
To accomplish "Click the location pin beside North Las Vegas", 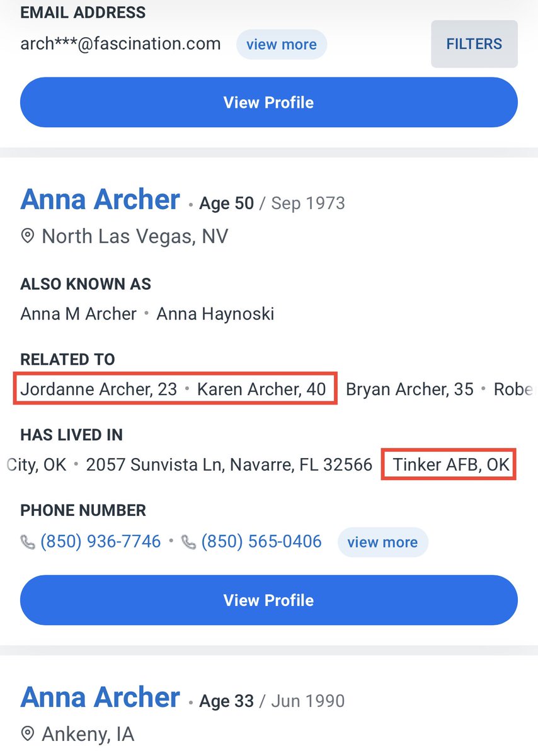I will click(28, 237).
